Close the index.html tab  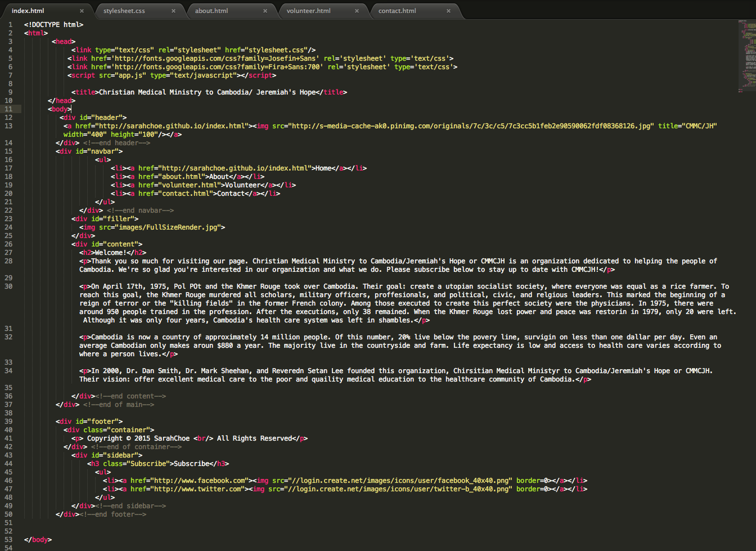[82, 11]
